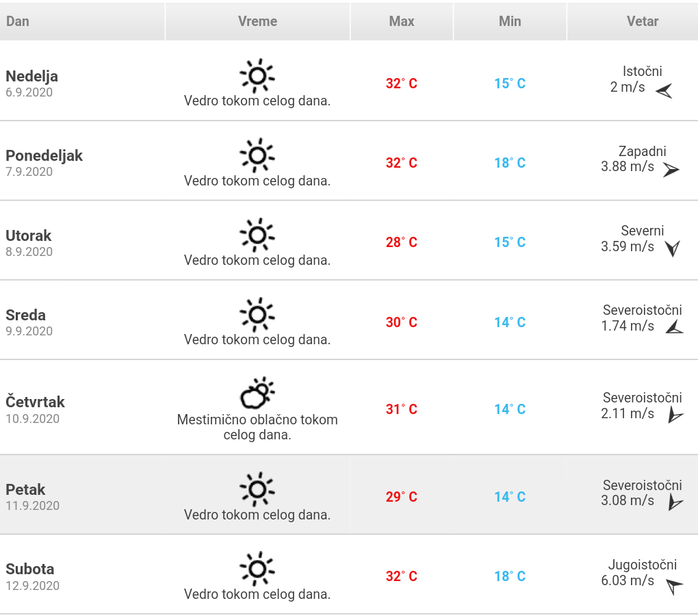Click the Mestimično oblačno description text
This screenshot has height=616, width=698.
click(x=257, y=427)
